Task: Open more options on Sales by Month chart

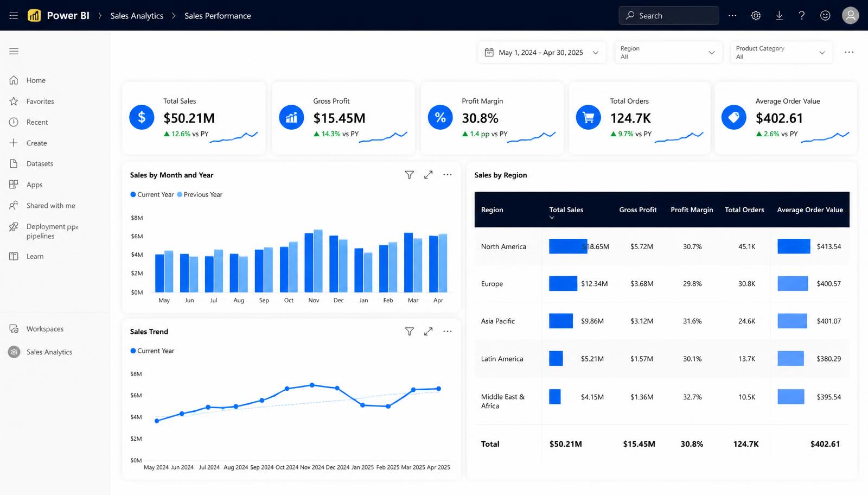Action: [448, 175]
